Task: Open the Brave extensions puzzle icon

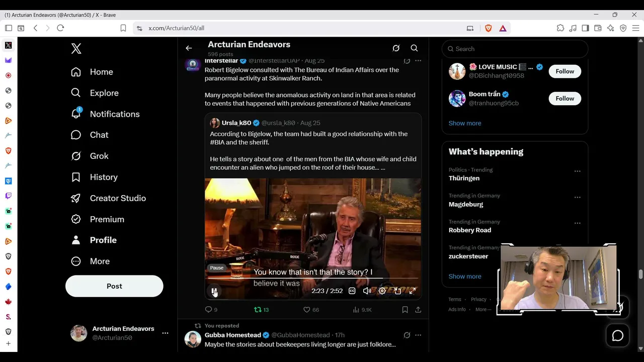Action: pyautogui.click(x=560, y=28)
